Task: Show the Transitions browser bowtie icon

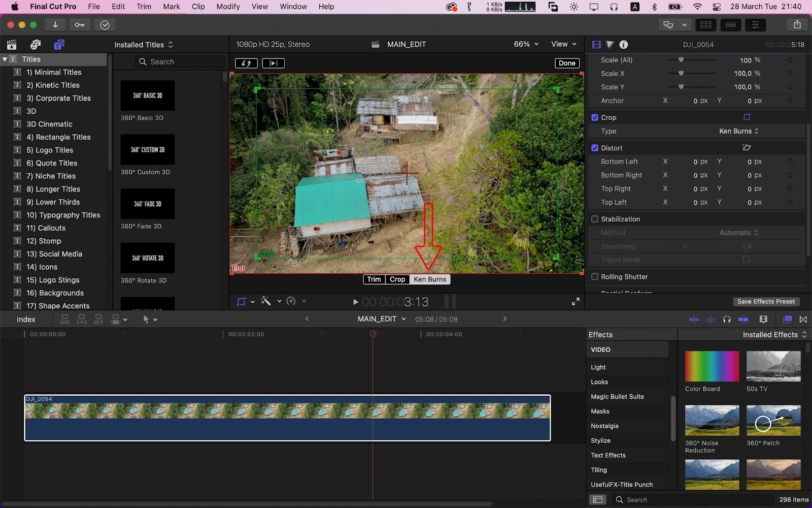Action: (803, 320)
